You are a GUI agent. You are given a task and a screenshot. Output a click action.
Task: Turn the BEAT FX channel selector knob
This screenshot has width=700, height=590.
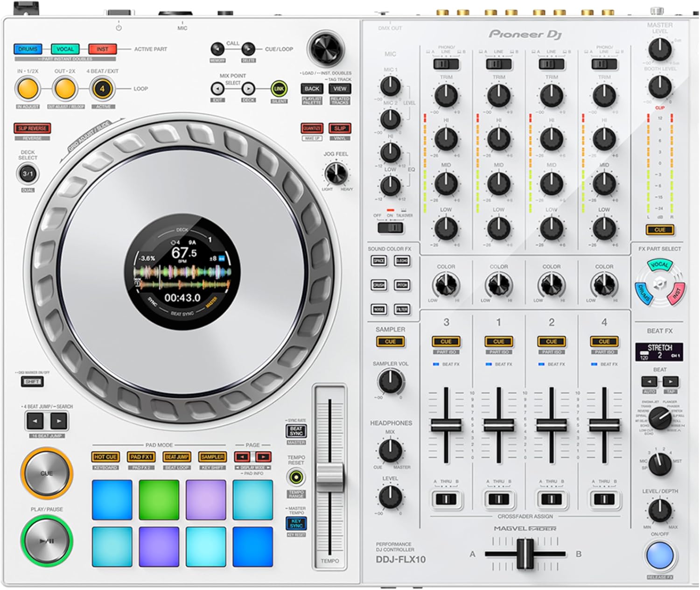660,464
